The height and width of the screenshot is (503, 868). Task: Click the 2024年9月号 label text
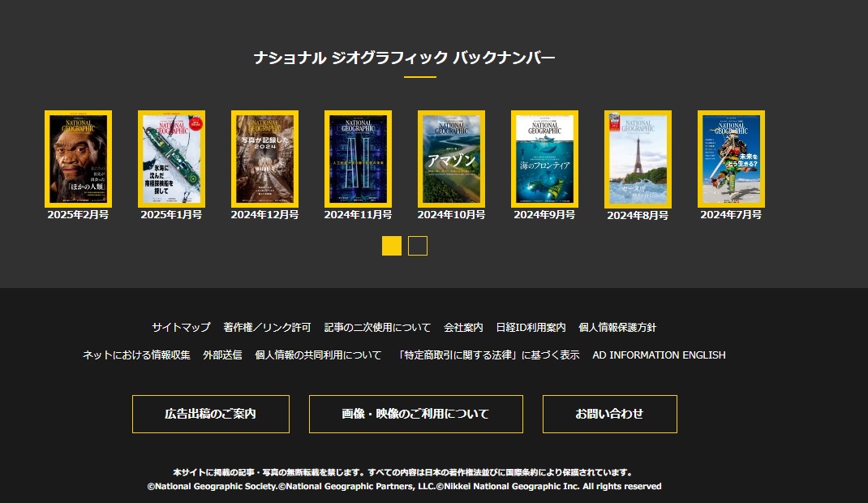click(x=544, y=215)
